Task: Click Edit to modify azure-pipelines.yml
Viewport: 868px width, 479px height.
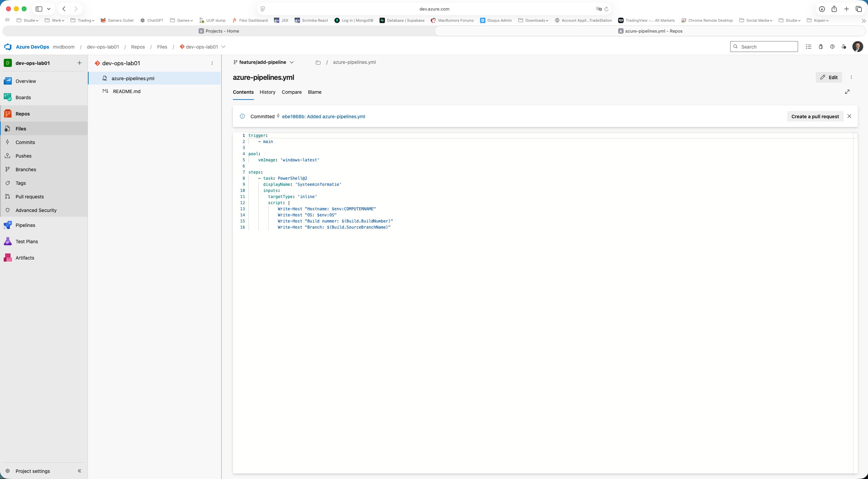Action: (829, 77)
